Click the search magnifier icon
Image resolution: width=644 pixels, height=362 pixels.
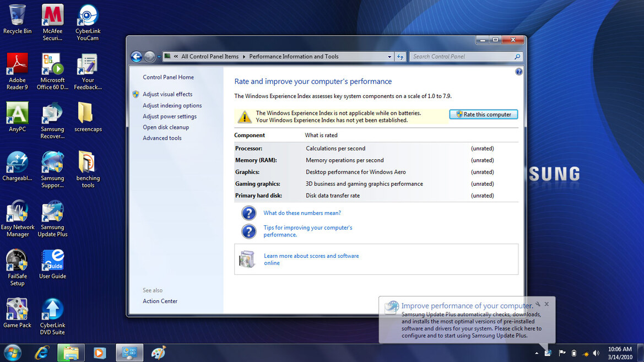[x=517, y=57]
